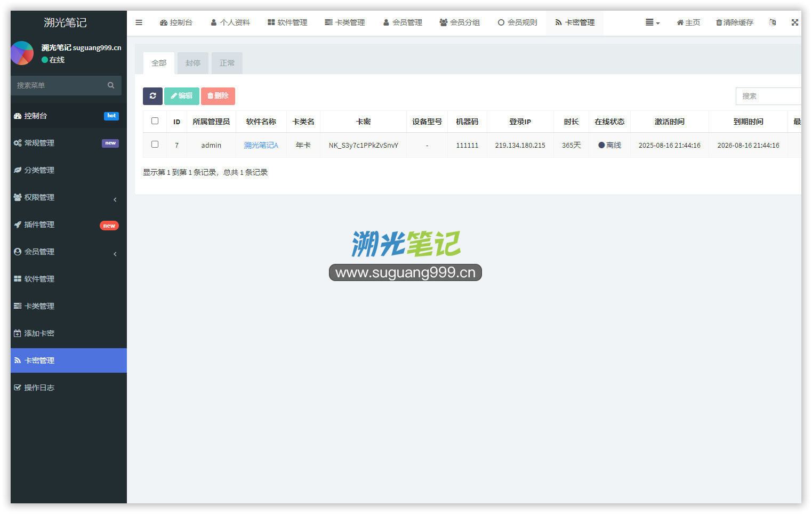Open the 控制台 tab in top navigation
The width and height of the screenshot is (812, 514).
coord(176,22)
